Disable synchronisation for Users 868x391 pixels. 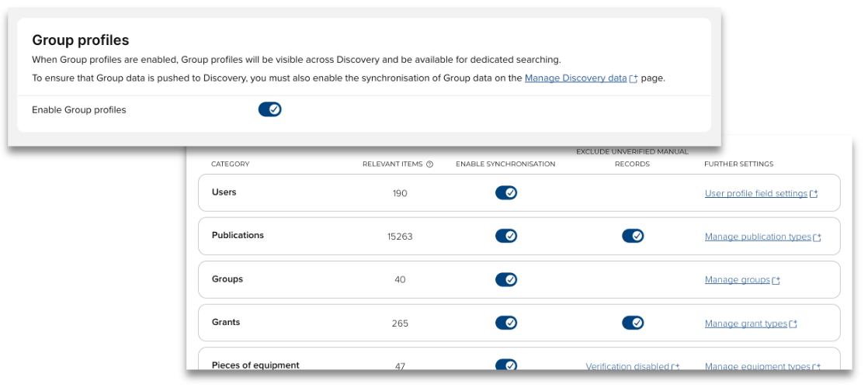click(506, 193)
